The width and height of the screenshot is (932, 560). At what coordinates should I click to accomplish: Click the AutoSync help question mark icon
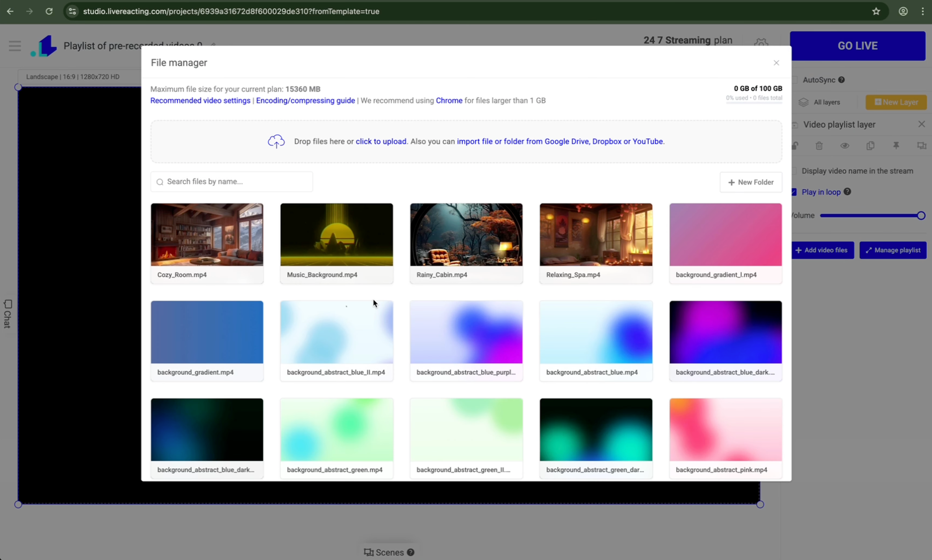click(x=841, y=80)
